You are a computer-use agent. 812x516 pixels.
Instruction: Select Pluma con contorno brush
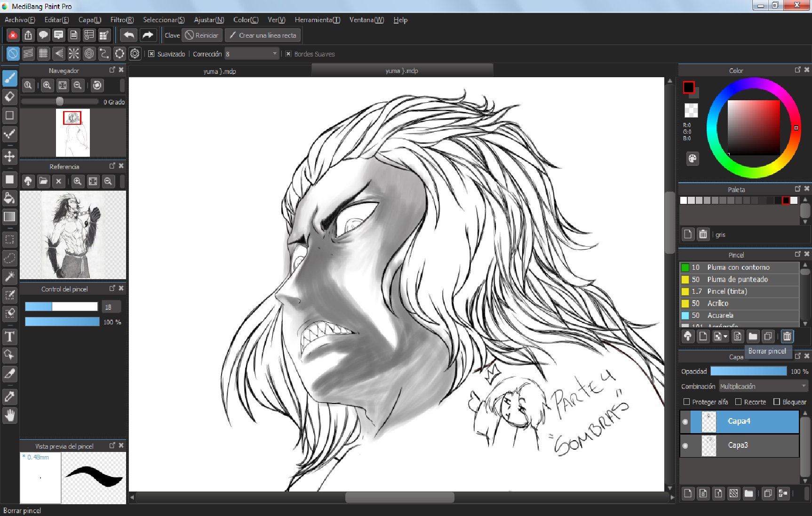(x=740, y=267)
